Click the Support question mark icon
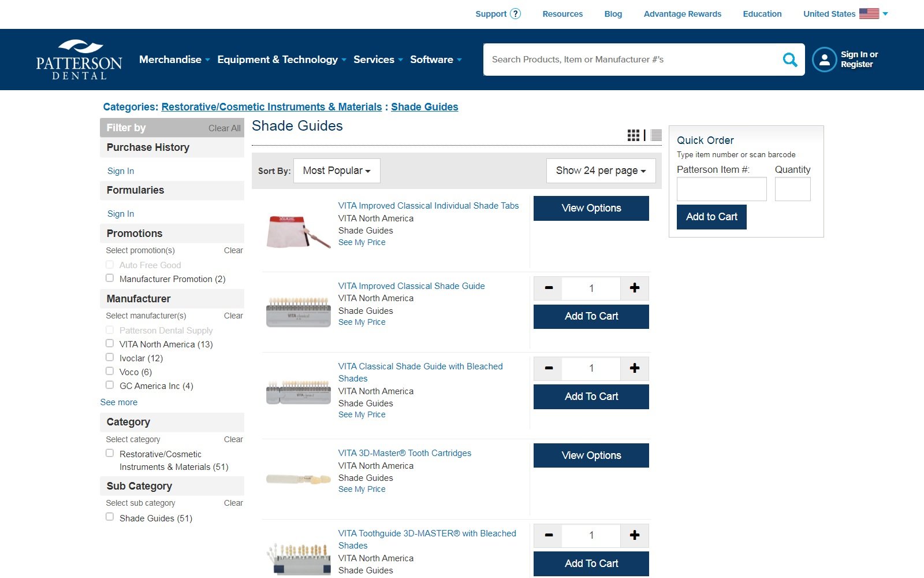This screenshot has width=924, height=578. [516, 14]
